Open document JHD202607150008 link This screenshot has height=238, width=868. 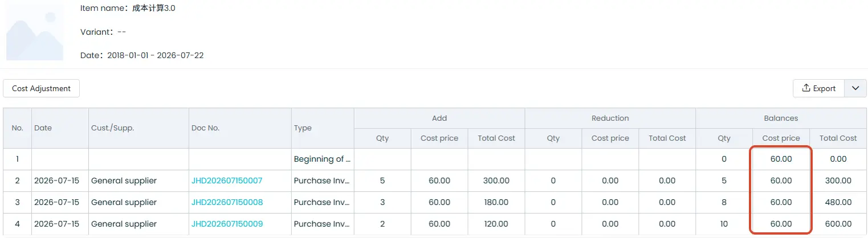(227, 202)
